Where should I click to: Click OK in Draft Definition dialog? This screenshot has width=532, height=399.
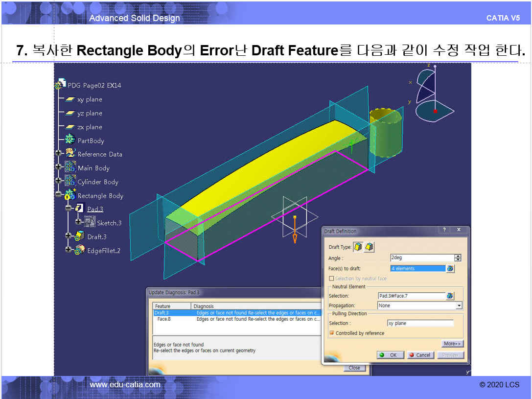390,355
